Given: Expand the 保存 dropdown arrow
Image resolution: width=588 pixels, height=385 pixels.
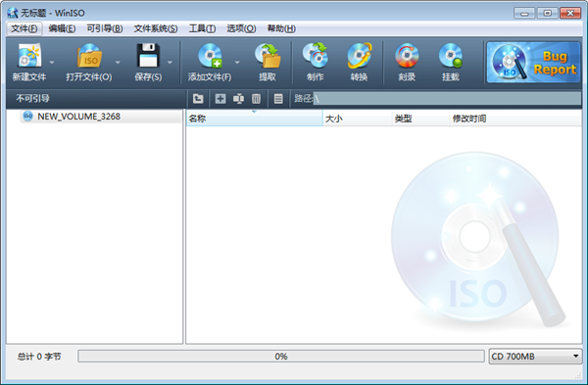Looking at the screenshot, I should point(170,63).
